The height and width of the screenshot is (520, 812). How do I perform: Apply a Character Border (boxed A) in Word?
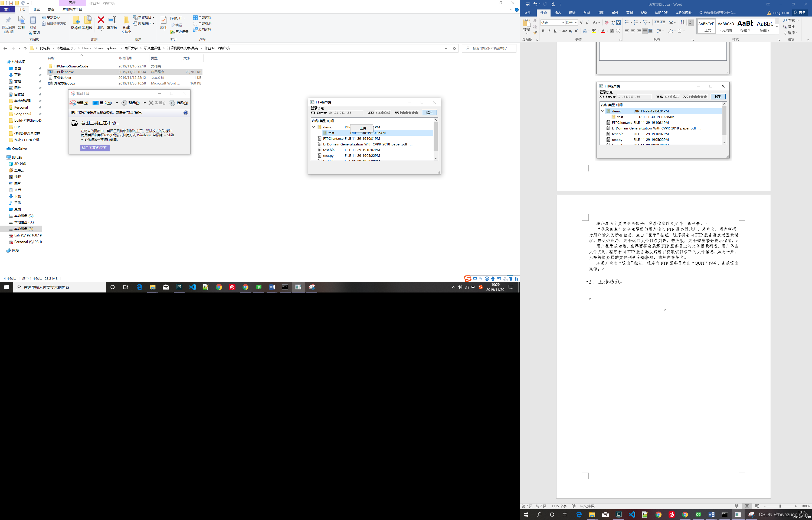(x=619, y=22)
